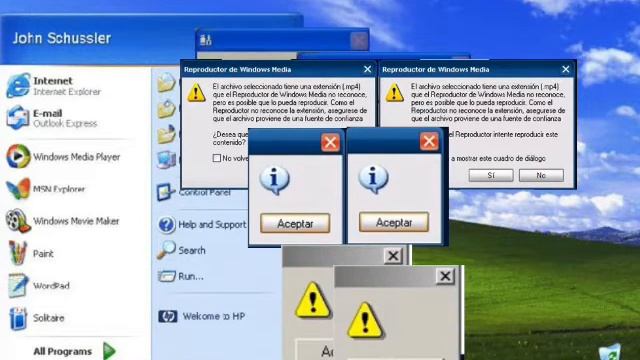Image resolution: width=640 pixels, height=360 pixels.
Task: Click the warning triangle in front gray dialog
Action: (x=365, y=320)
